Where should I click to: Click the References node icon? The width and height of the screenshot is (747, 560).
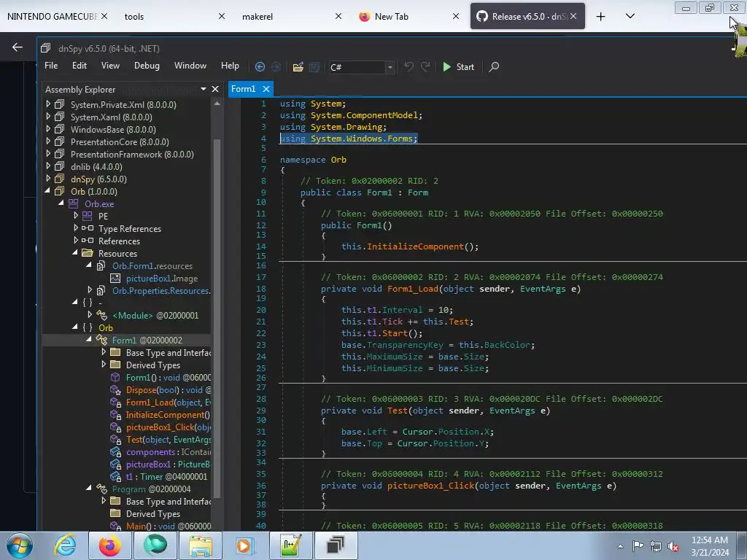point(88,241)
